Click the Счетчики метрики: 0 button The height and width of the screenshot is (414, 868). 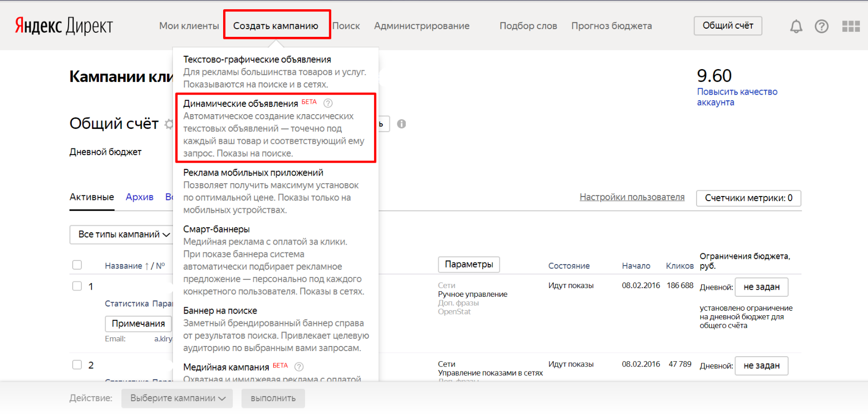[749, 198]
